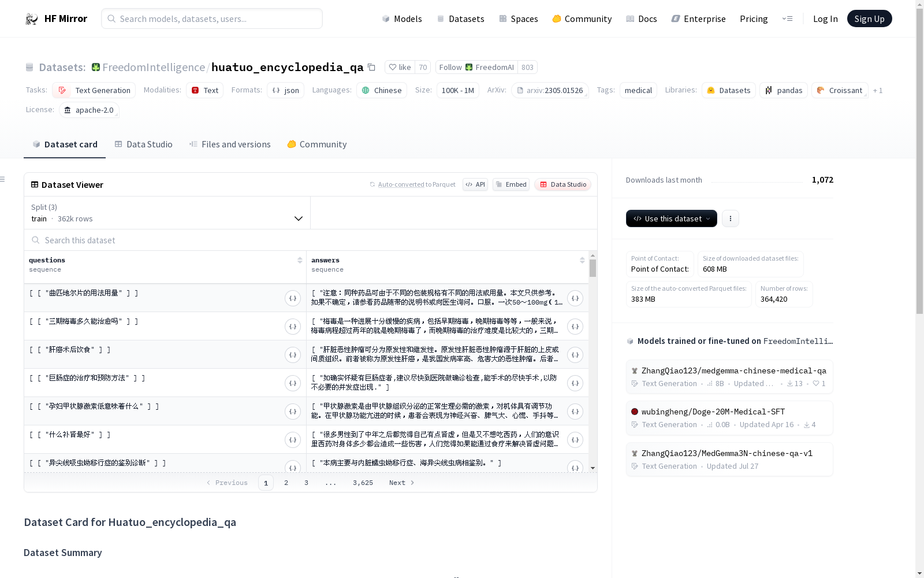Click the HF Mirror logo icon

click(x=31, y=18)
